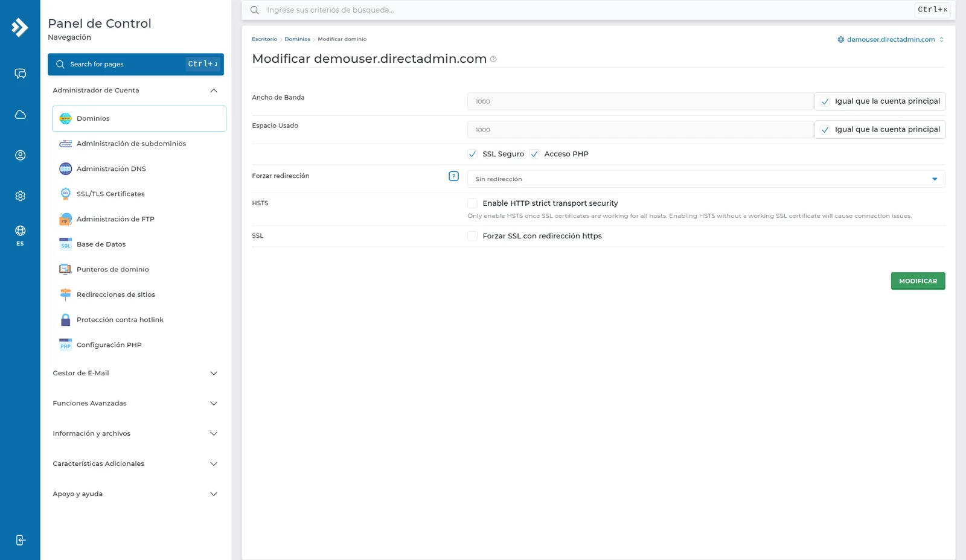Open SSL/TLS Certificates menu item

click(139, 194)
